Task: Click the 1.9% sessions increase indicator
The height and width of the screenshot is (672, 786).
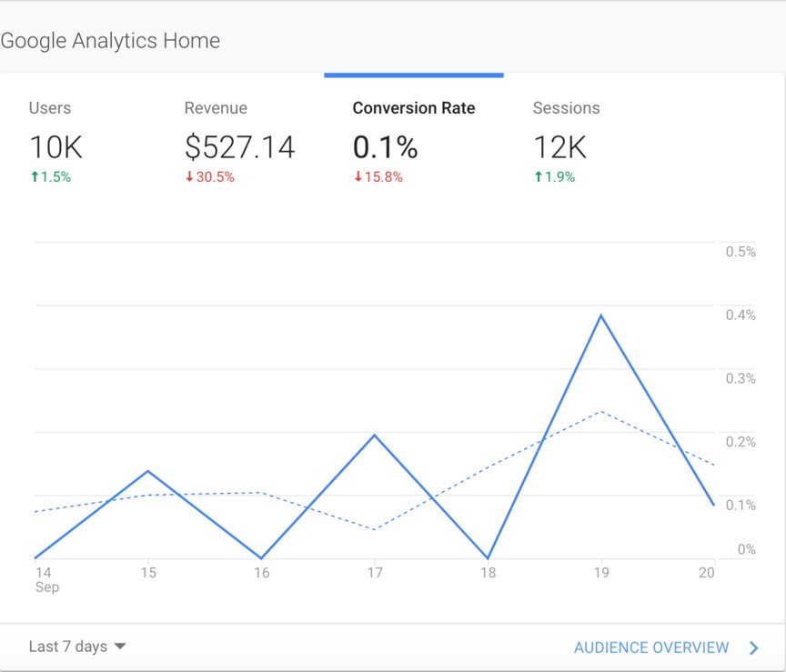Action: (x=554, y=177)
